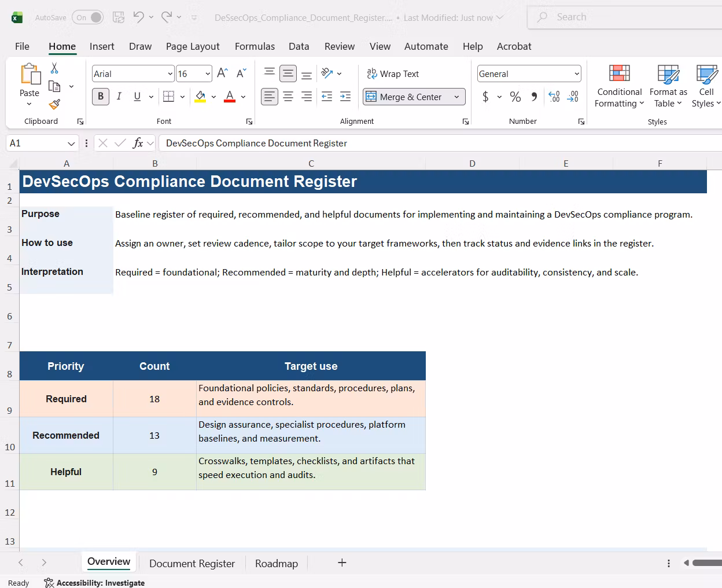Image resolution: width=722 pixels, height=588 pixels.
Task: Click the Cut scissors icon
Action: click(54, 68)
